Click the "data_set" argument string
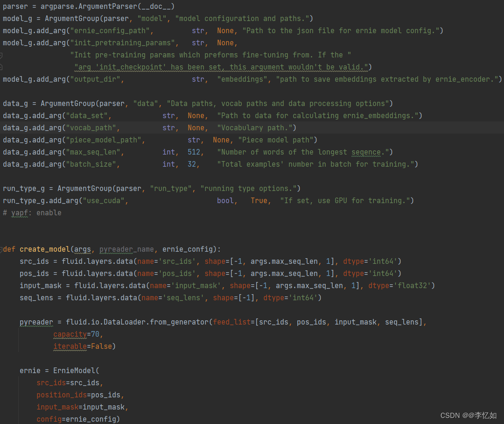Viewport: 504px width, 424px height. point(86,116)
